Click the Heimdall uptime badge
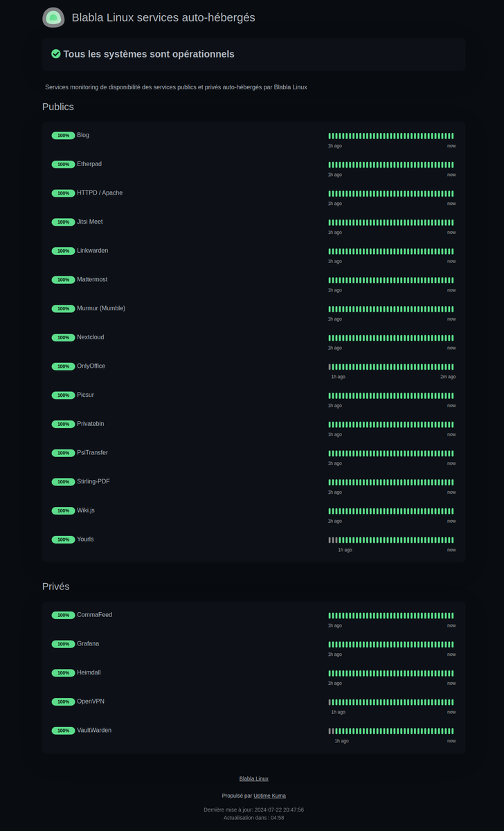Viewport: 504px width, 831px height. click(x=63, y=673)
